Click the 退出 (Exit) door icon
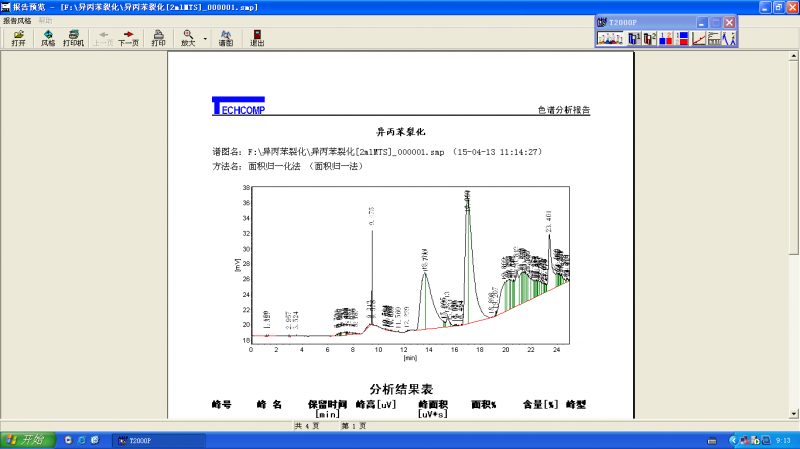The image size is (800, 449). tap(257, 38)
